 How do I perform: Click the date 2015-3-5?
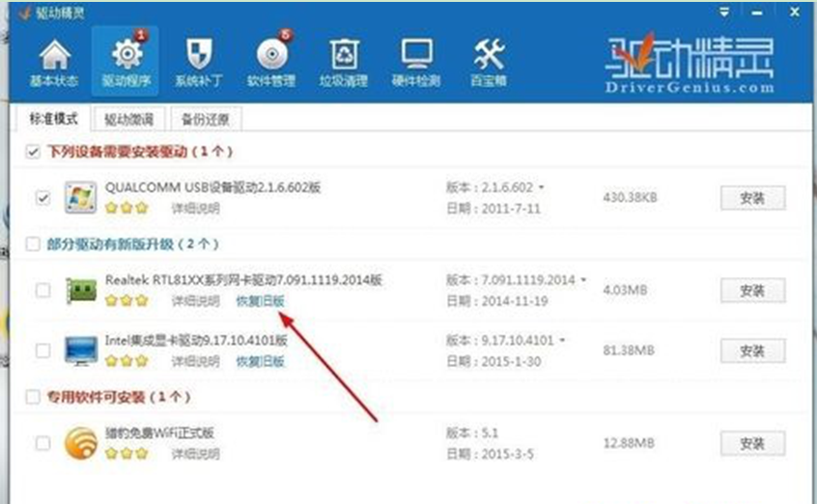click(508, 454)
